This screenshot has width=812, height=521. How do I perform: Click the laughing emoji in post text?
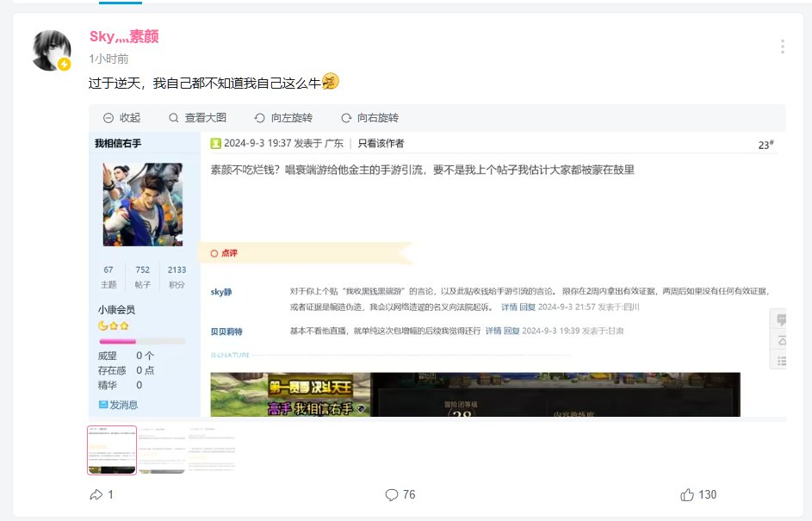pos(331,81)
